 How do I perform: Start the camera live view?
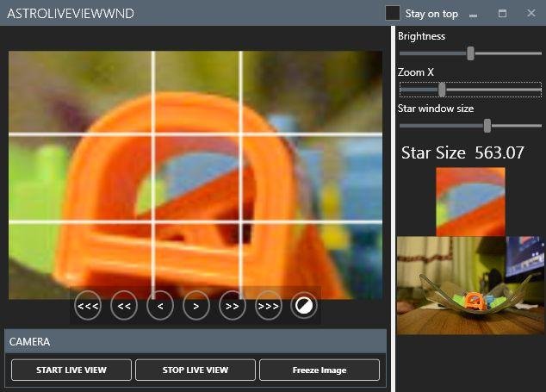click(71, 370)
